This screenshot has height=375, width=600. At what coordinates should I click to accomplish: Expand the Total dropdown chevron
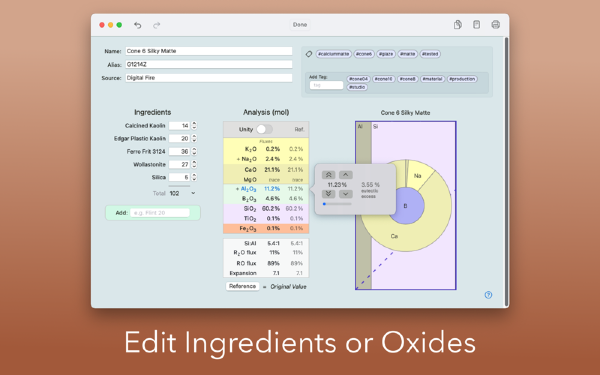tap(193, 193)
